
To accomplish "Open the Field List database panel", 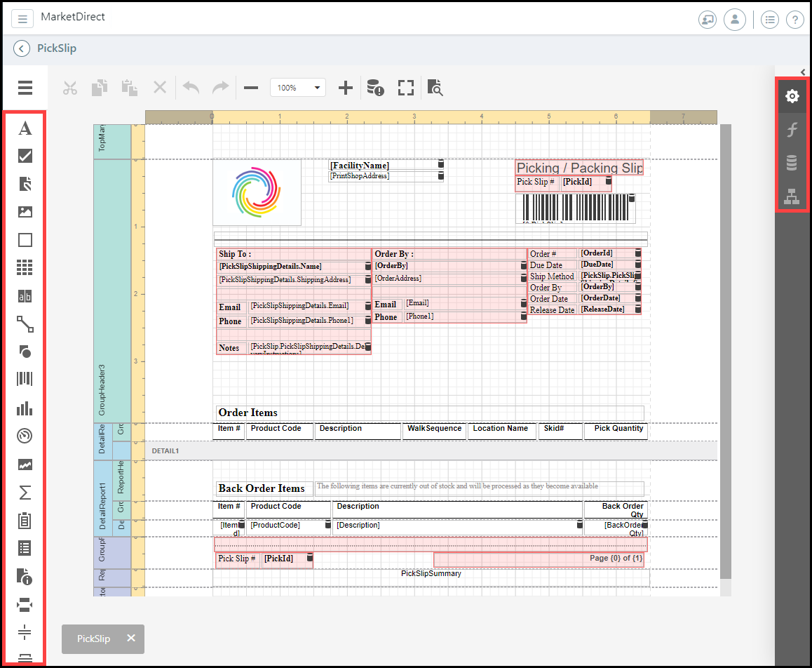I will coord(792,163).
